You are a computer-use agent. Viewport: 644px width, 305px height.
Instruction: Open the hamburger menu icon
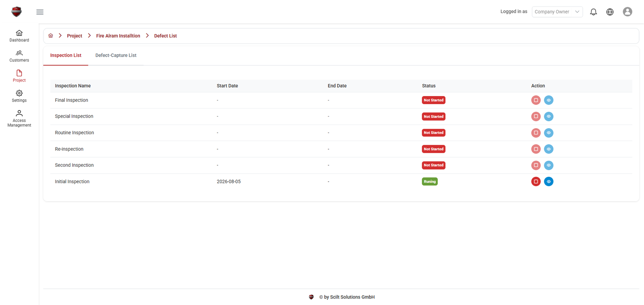(40, 12)
